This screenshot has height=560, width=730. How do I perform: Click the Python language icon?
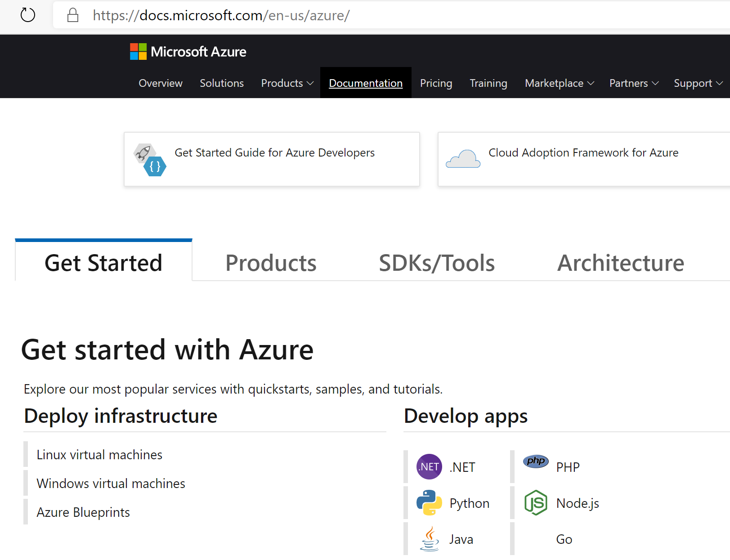[x=429, y=503]
